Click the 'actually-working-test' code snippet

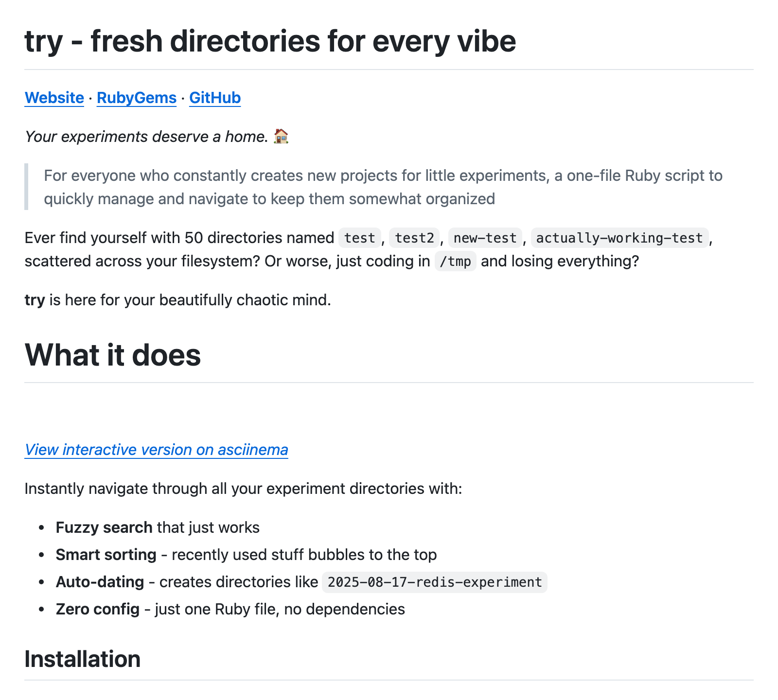[619, 238]
